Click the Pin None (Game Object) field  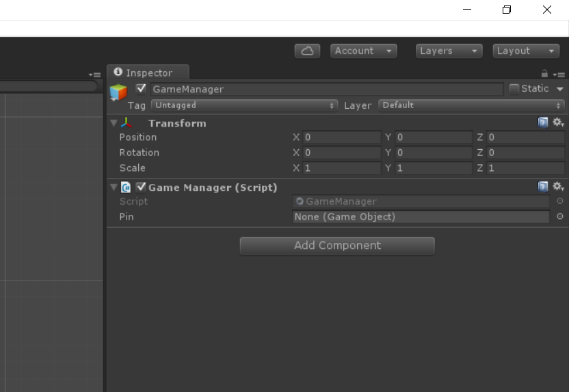click(421, 217)
